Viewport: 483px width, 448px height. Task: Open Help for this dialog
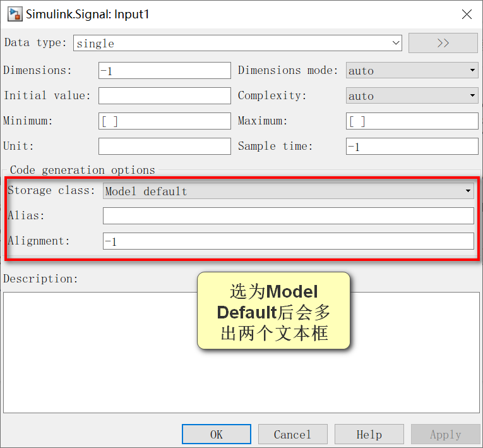point(369,434)
